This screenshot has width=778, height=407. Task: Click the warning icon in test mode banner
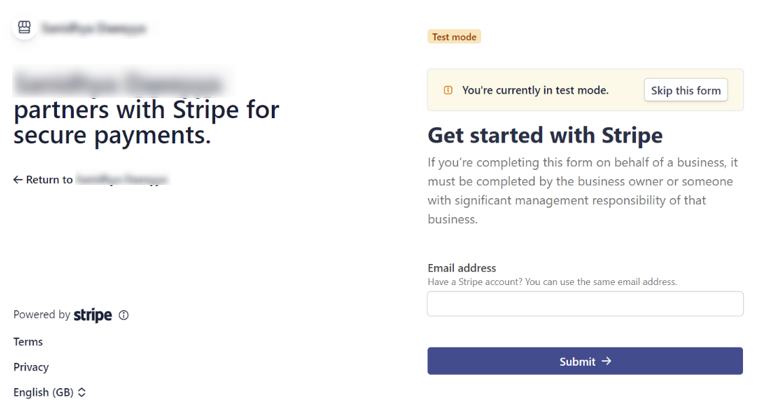[x=448, y=90]
